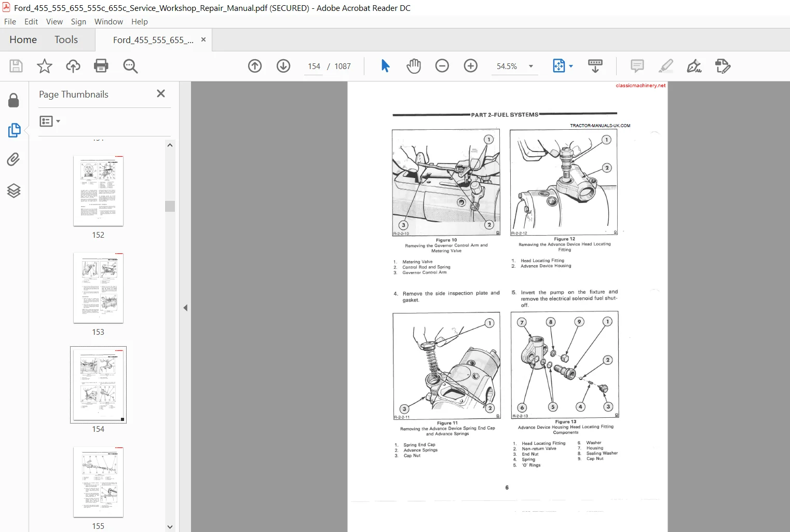Viewport: 790px width, 532px height.
Task: Open the Window menu
Action: (108, 21)
